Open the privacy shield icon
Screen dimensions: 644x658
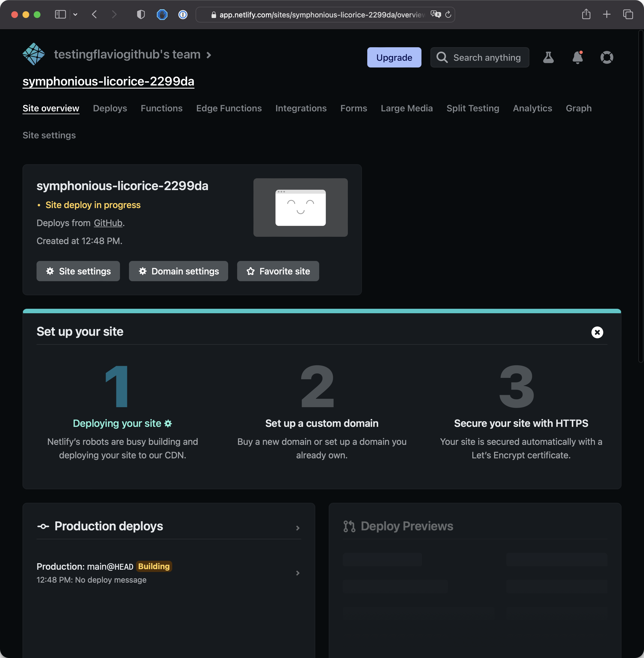pyautogui.click(x=141, y=15)
